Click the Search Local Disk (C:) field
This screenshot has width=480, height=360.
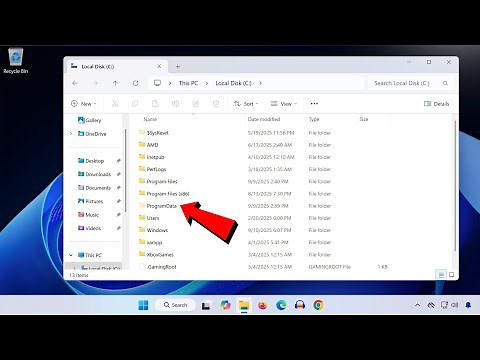[410, 83]
